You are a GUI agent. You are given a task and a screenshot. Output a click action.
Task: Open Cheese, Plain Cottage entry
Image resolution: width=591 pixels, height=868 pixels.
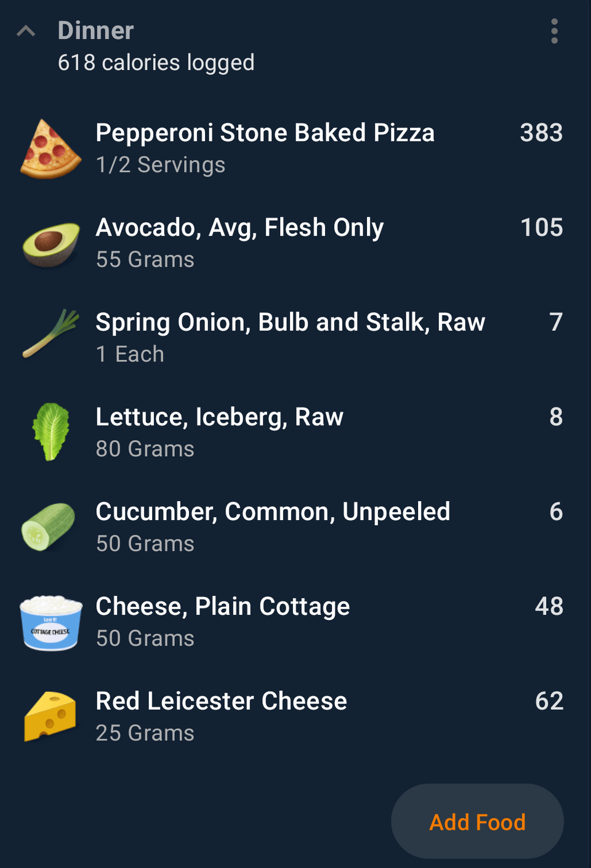click(295, 622)
